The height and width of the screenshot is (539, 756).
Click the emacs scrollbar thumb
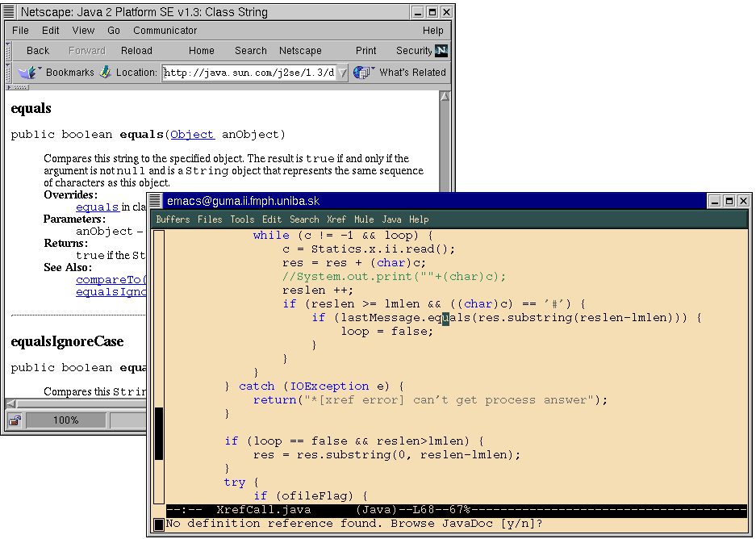click(x=159, y=433)
